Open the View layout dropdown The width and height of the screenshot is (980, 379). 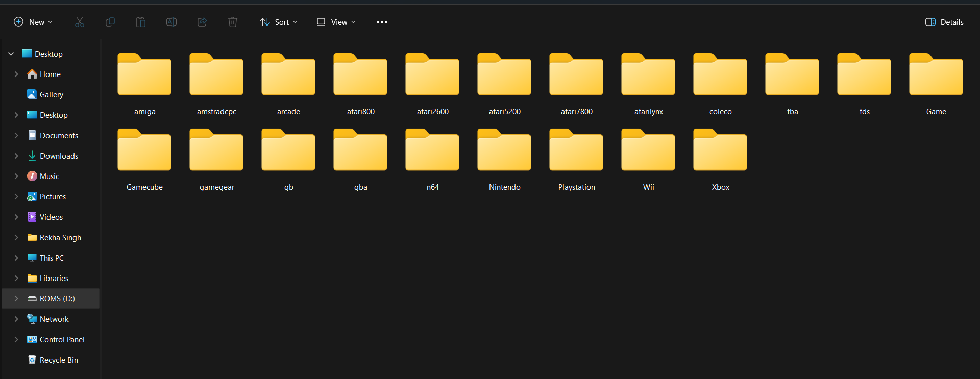pos(336,22)
